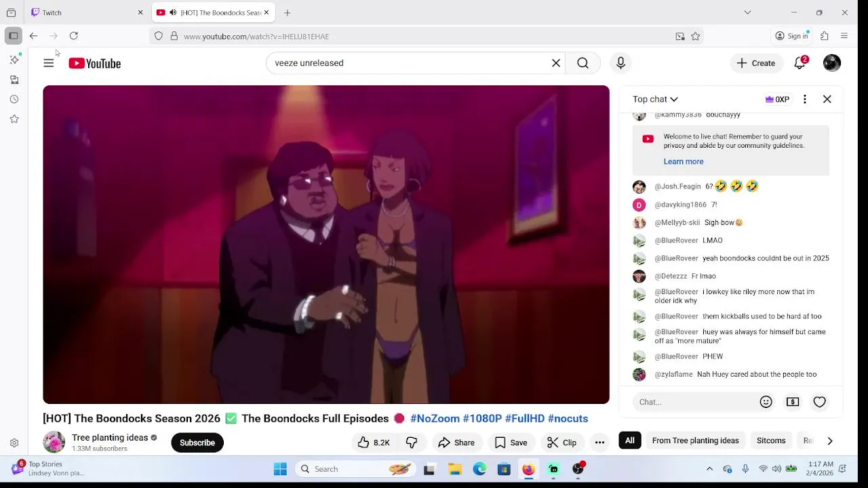The image size is (868, 488).
Task: Send a heart reaction in chat
Action: 820,402
